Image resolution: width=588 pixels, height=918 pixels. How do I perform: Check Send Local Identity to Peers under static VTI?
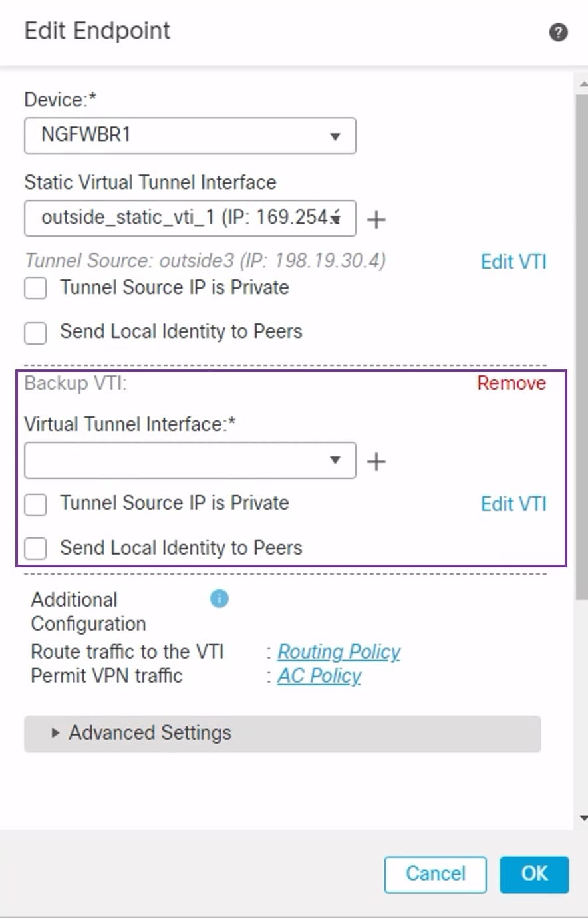[x=35, y=333]
